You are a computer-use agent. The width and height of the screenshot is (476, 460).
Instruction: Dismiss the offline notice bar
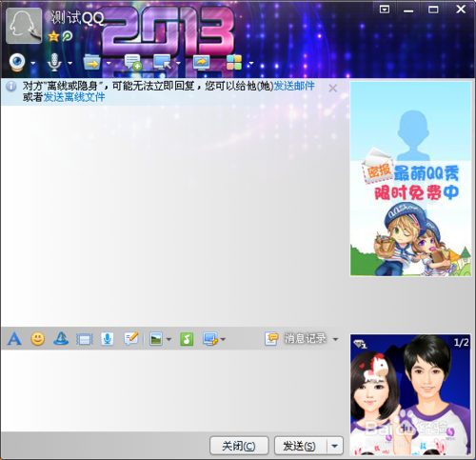pyautogui.click(x=332, y=89)
